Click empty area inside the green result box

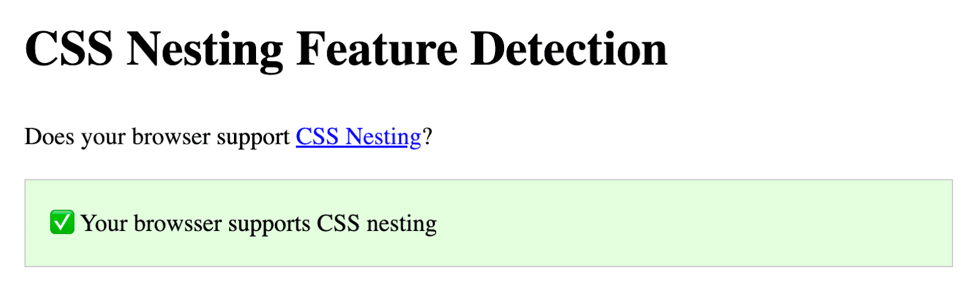click(674, 224)
